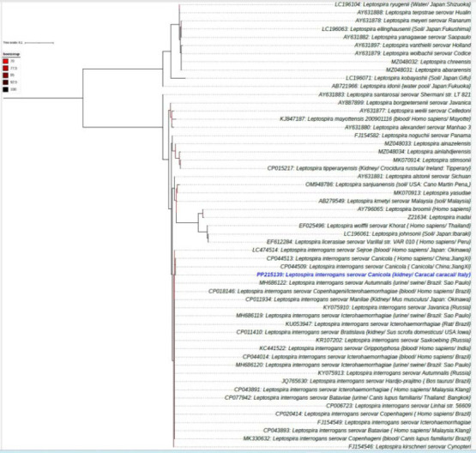Select leaf LC196061 Leptospira johnsonii
This screenshot has width=476, height=453.
407,233
